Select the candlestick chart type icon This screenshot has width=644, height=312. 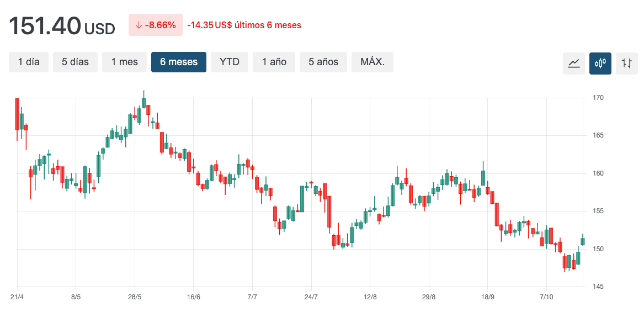point(600,63)
